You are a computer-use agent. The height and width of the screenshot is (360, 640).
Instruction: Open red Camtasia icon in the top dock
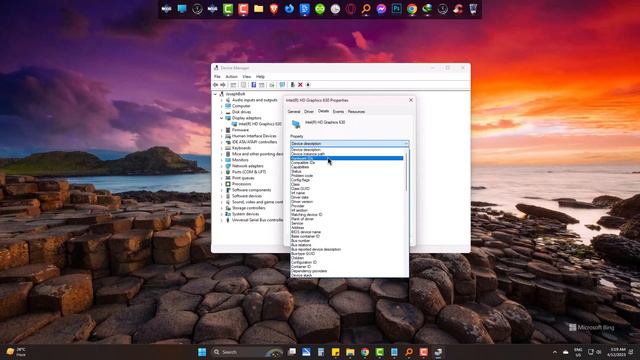pos(243,9)
